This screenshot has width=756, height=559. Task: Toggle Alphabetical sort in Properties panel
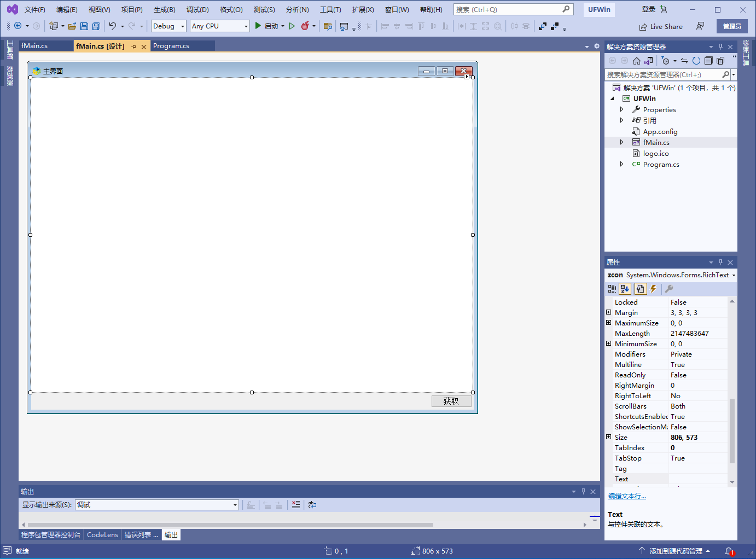[x=625, y=289]
